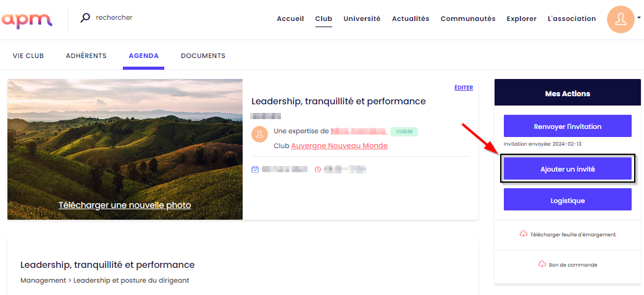Open the Communautés menu item
This screenshot has width=644, height=295.
click(x=468, y=19)
